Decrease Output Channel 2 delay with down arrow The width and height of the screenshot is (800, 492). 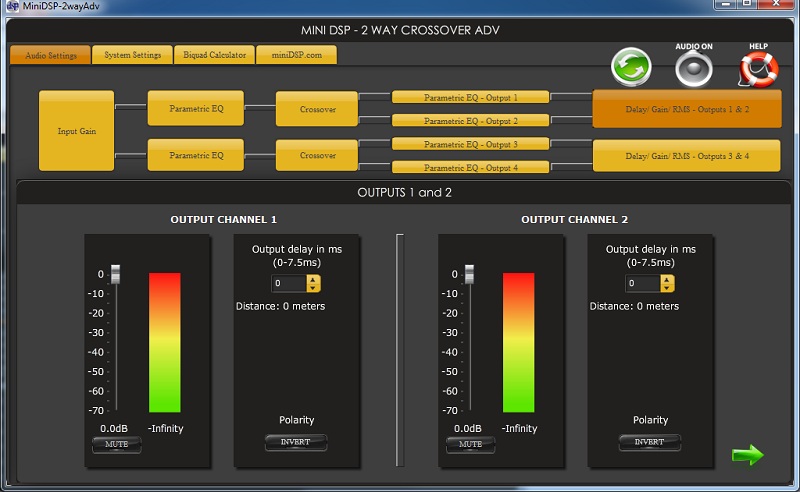click(x=667, y=287)
